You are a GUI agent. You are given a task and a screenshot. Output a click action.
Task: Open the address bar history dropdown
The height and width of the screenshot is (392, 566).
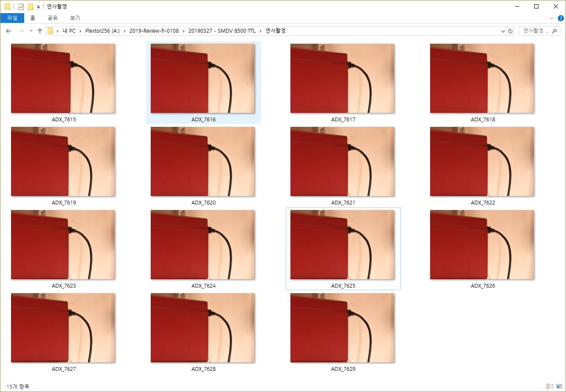pyautogui.click(x=503, y=31)
